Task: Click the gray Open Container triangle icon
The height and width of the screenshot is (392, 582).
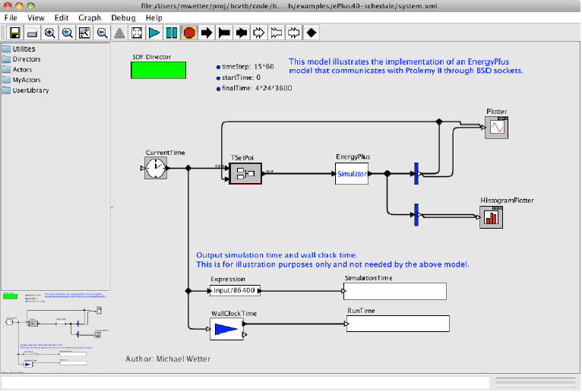Action: (x=119, y=33)
